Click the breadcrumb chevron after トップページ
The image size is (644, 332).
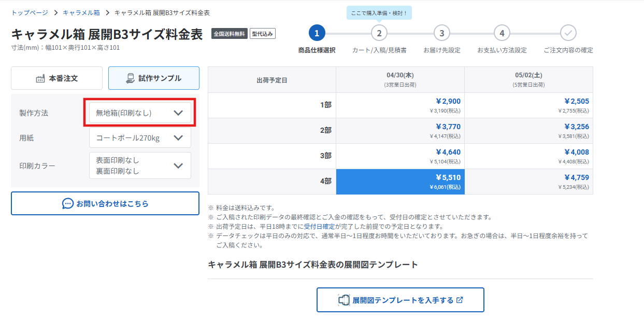55,12
